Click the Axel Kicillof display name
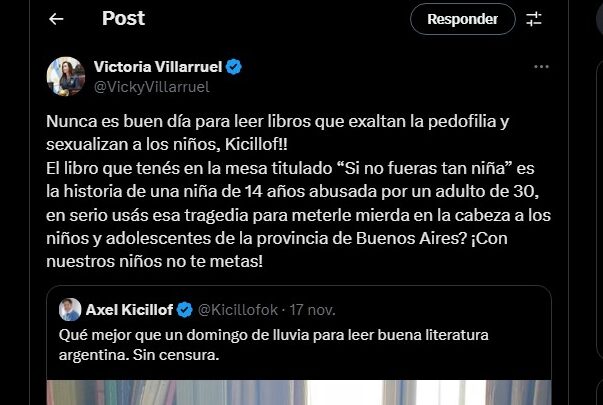Image resolution: width=603 pixels, height=405 pixels. pos(129,310)
